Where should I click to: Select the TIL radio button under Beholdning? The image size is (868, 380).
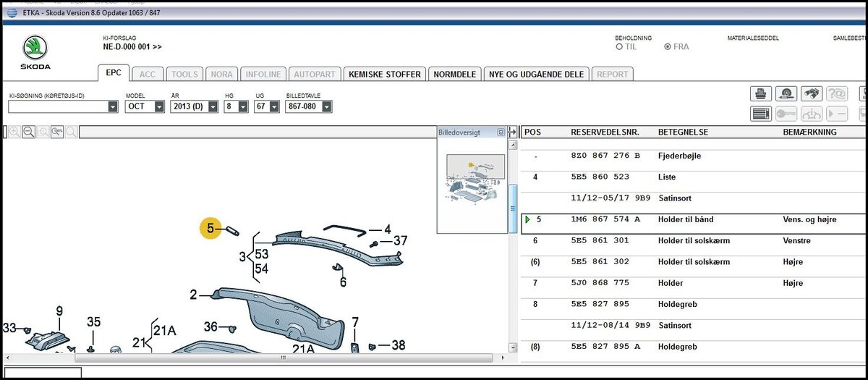(x=619, y=47)
